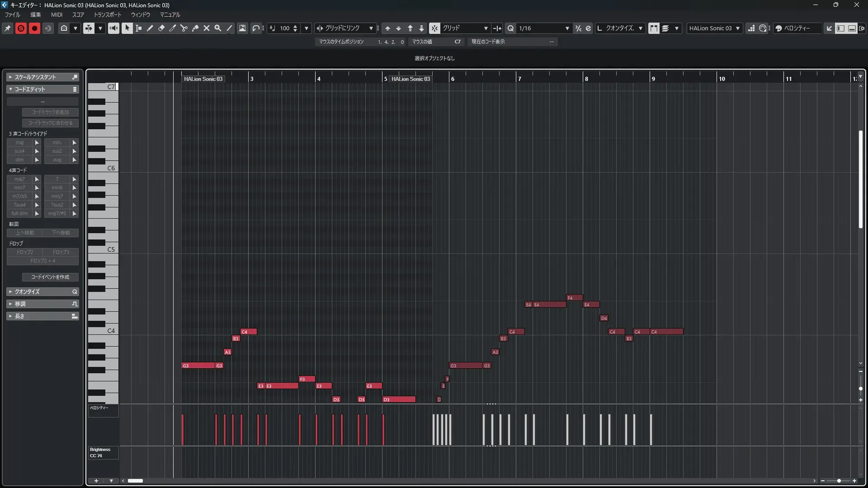Select the Zoom magnifier tool
Screen dimensions: 868x488
(218, 28)
